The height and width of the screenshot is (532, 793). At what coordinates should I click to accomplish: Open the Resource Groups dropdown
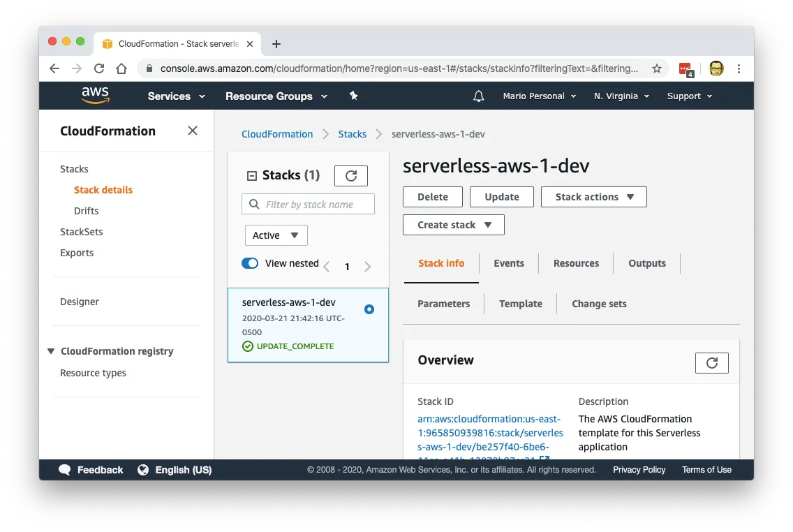point(276,96)
